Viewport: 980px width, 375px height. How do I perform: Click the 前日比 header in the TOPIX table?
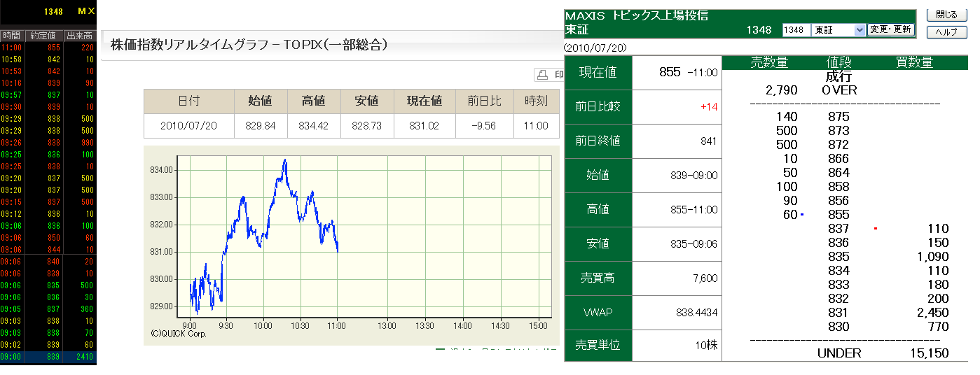(484, 101)
